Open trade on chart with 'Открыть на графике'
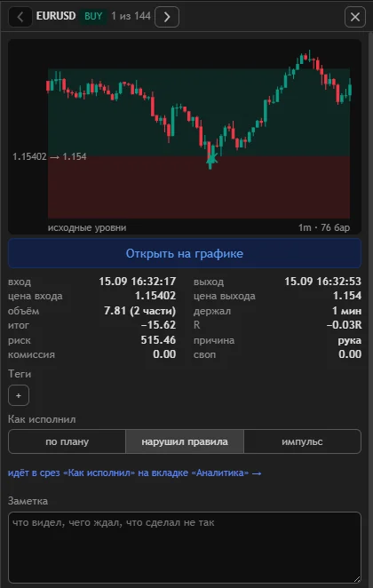 pyautogui.click(x=185, y=253)
